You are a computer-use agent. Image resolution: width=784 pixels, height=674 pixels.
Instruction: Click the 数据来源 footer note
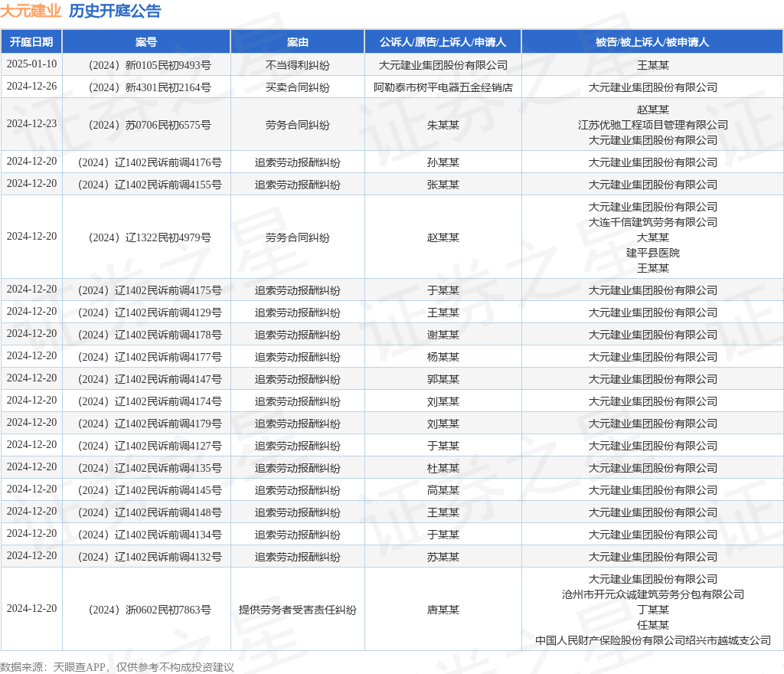[x=117, y=667]
